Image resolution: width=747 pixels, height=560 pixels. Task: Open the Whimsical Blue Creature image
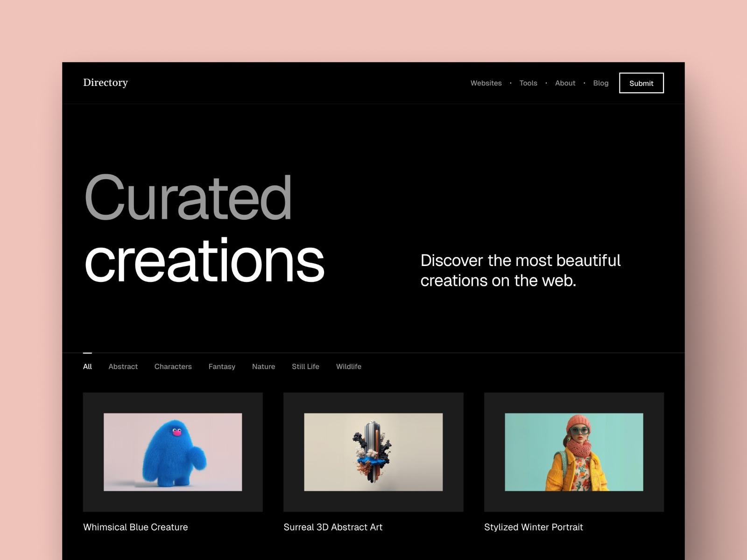(172, 453)
